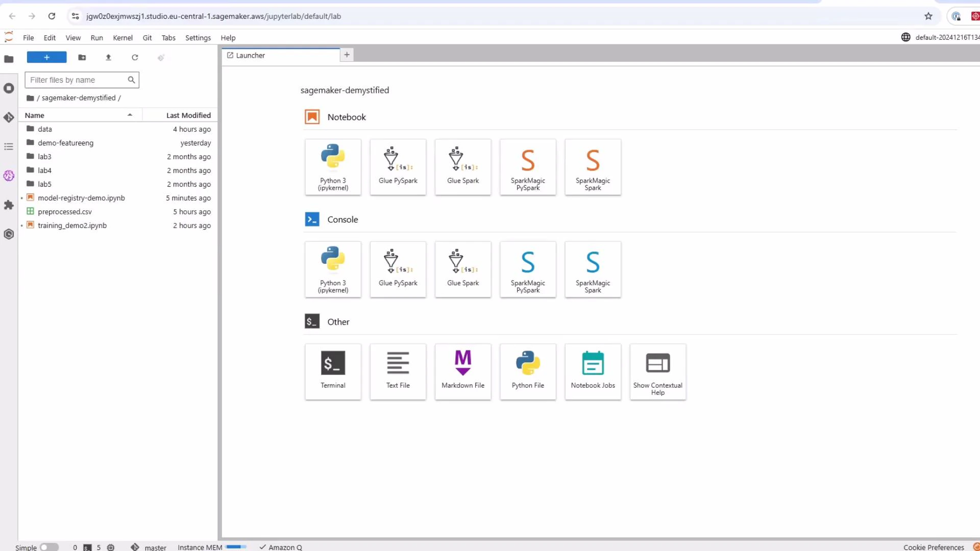This screenshot has height=551, width=980.
Task: Open the Kernel menu
Action: point(122,38)
